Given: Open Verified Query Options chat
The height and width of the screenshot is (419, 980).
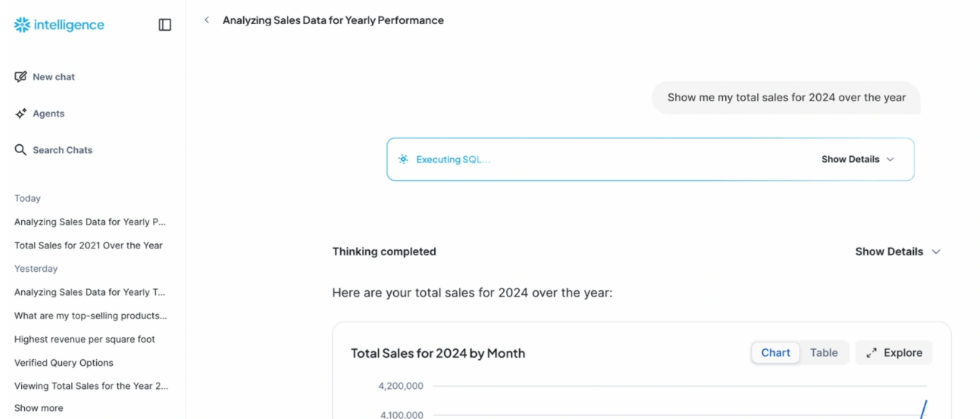Looking at the screenshot, I should click(64, 363).
